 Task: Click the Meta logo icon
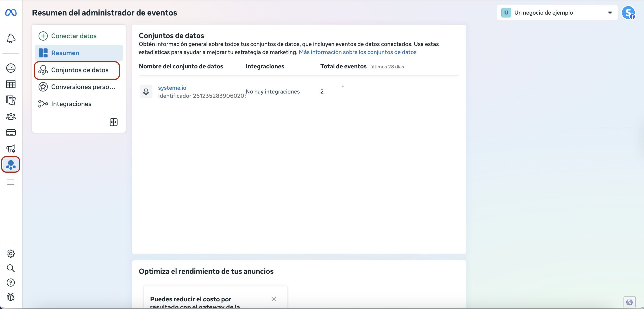(11, 13)
